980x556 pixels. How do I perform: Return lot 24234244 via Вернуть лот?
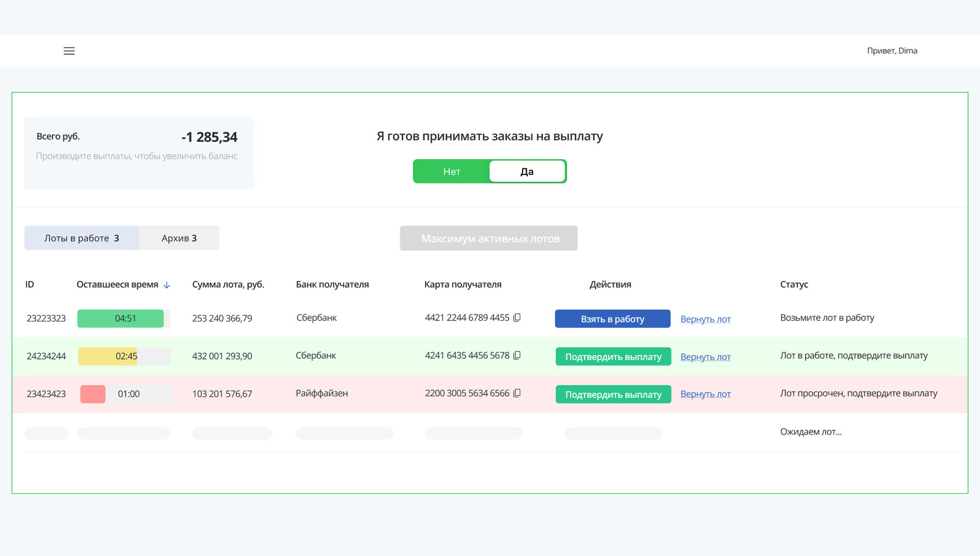[705, 357]
